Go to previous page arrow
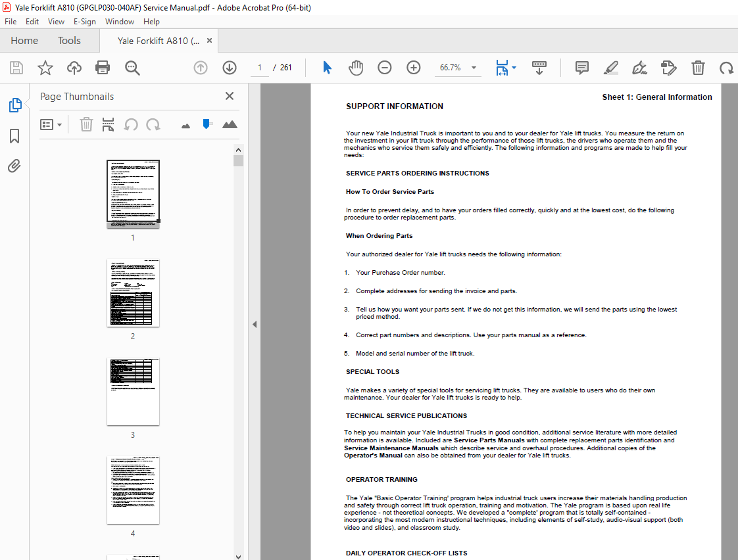The width and height of the screenshot is (738, 560). 201,68
